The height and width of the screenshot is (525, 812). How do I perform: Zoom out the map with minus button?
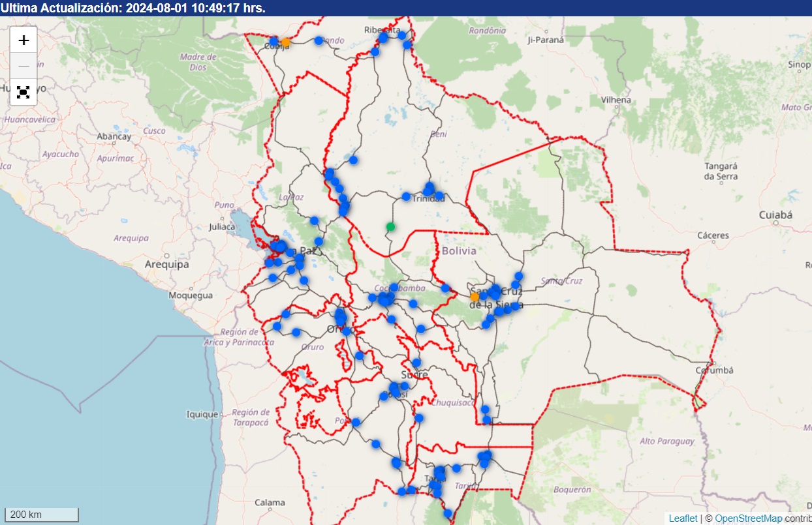coord(23,66)
